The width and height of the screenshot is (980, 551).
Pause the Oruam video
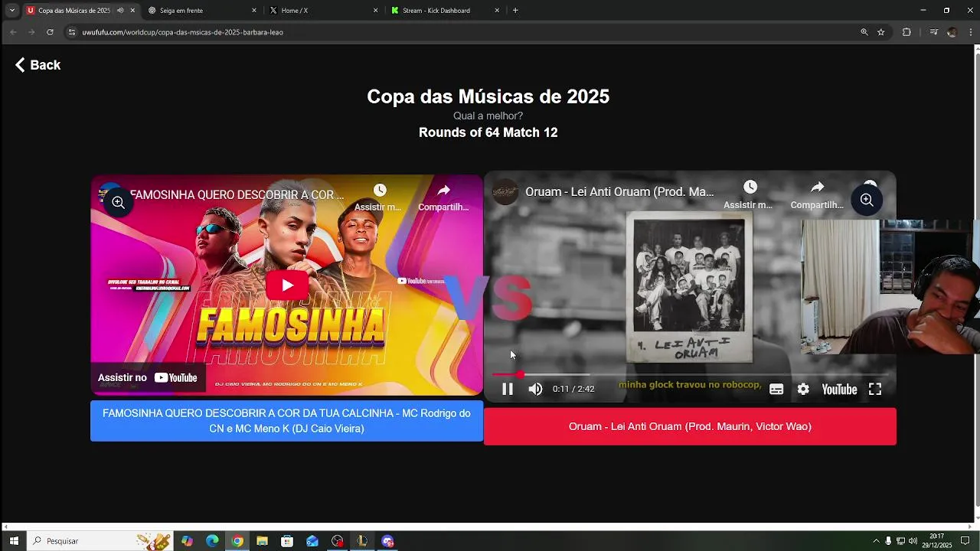coord(507,389)
